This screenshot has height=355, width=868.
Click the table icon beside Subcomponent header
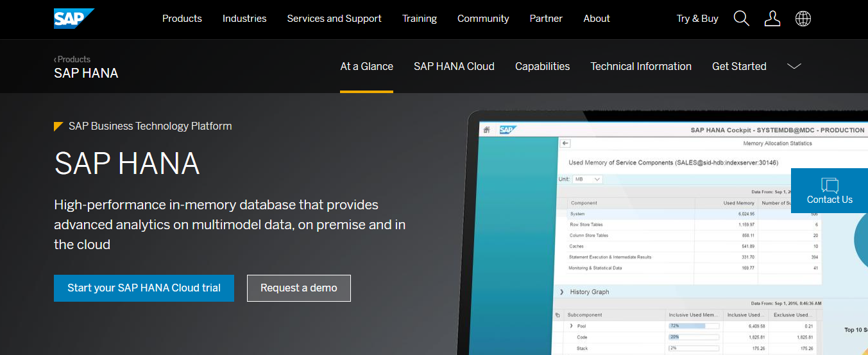pyautogui.click(x=557, y=315)
